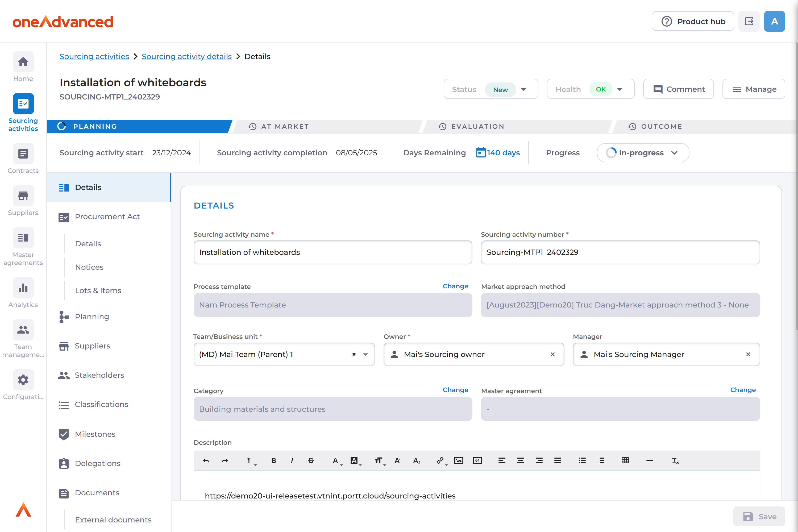Click the logout icon beside Product hub
This screenshot has width=798, height=532.
click(x=749, y=21)
